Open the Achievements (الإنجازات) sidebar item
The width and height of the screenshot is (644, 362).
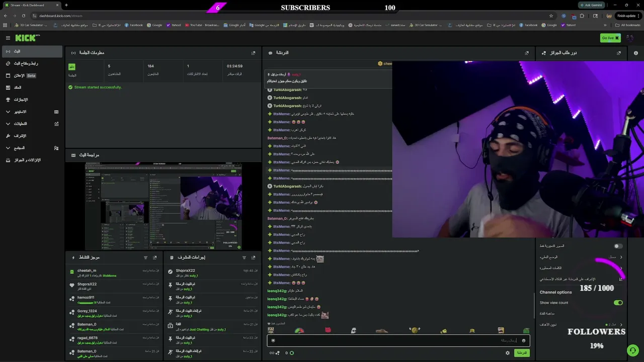32,100
